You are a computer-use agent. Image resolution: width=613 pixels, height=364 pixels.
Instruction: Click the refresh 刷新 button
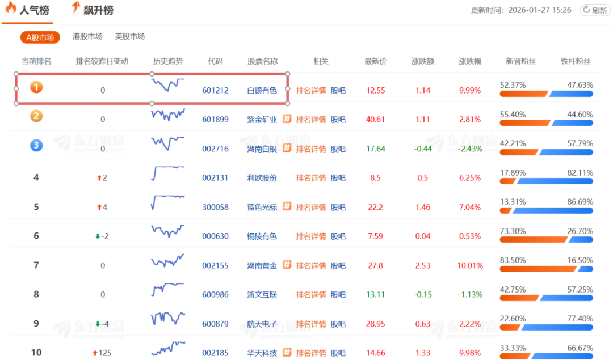pyautogui.click(x=595, y=10)
